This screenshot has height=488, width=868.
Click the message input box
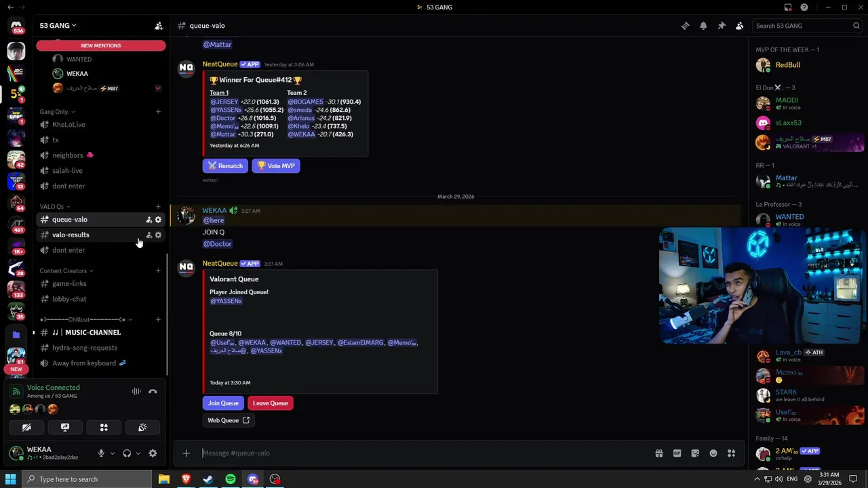pos(424,453)
